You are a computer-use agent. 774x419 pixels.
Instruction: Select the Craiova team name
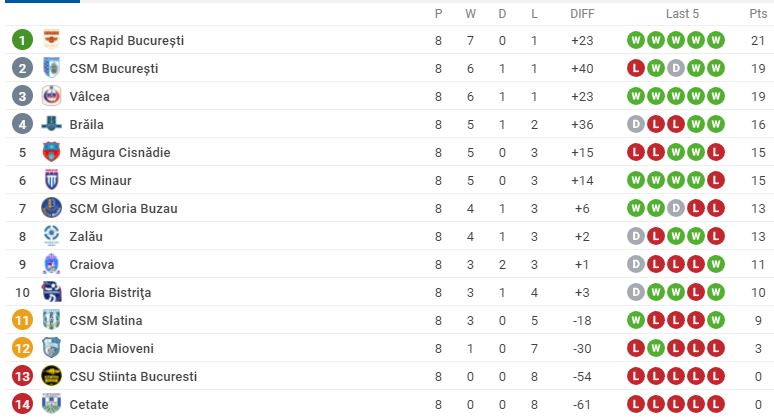tap(92, 264)
